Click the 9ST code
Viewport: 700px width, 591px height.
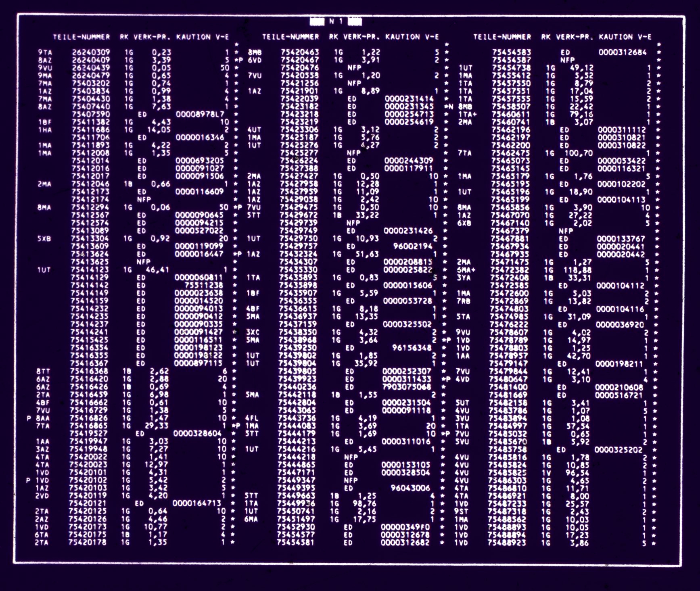pos(461,512)
